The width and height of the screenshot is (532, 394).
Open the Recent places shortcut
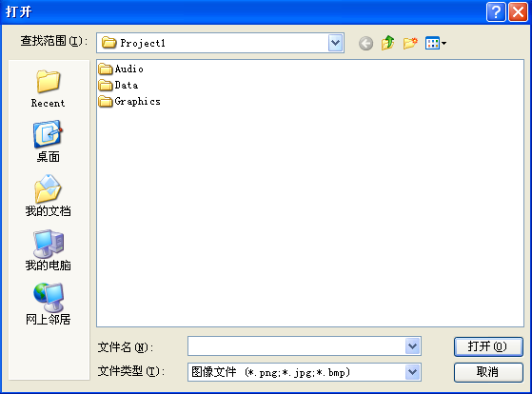48,89
